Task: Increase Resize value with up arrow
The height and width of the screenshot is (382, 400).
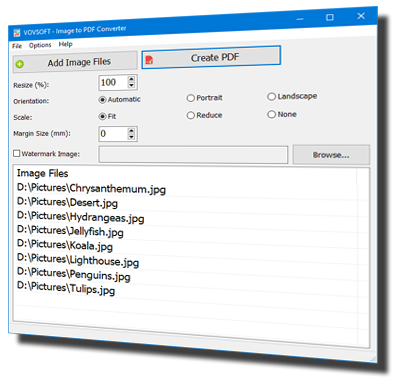Action: (x=132, y=79)
